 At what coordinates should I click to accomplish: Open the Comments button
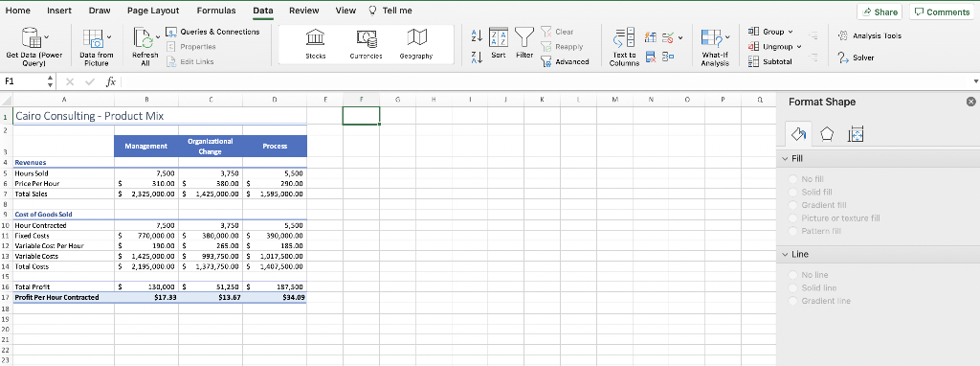click(x=942, y=11)
